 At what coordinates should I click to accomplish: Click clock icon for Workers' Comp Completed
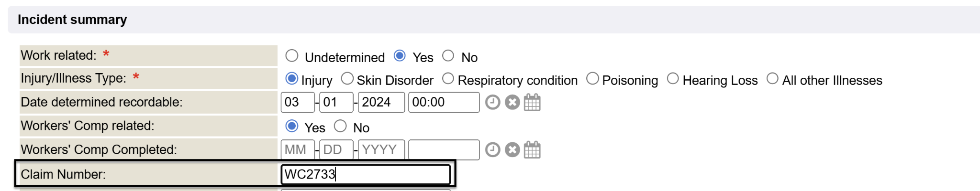492,150
